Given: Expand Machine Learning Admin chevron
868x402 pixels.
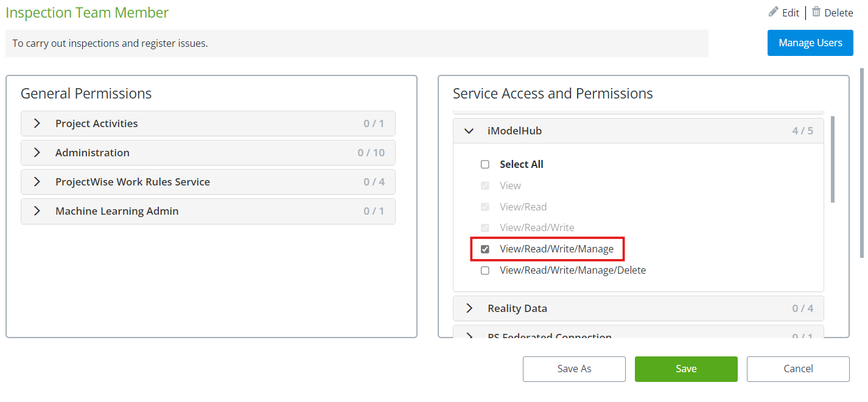Looking at the screenshot, I should (37, 211).
